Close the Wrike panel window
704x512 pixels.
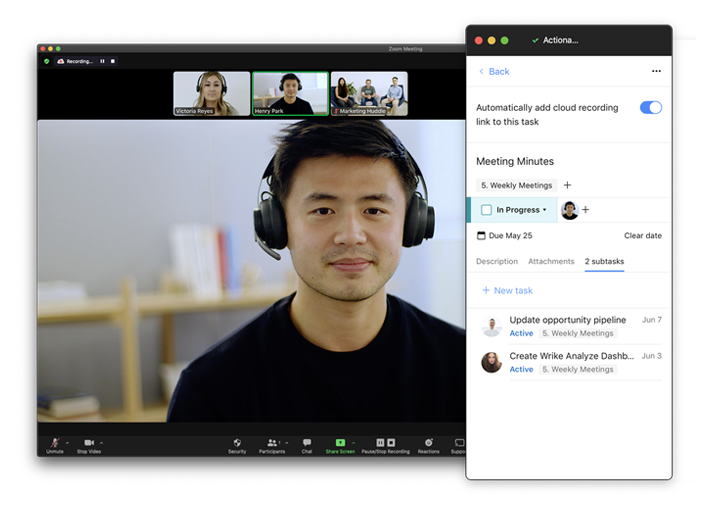(x=479, y=40)
